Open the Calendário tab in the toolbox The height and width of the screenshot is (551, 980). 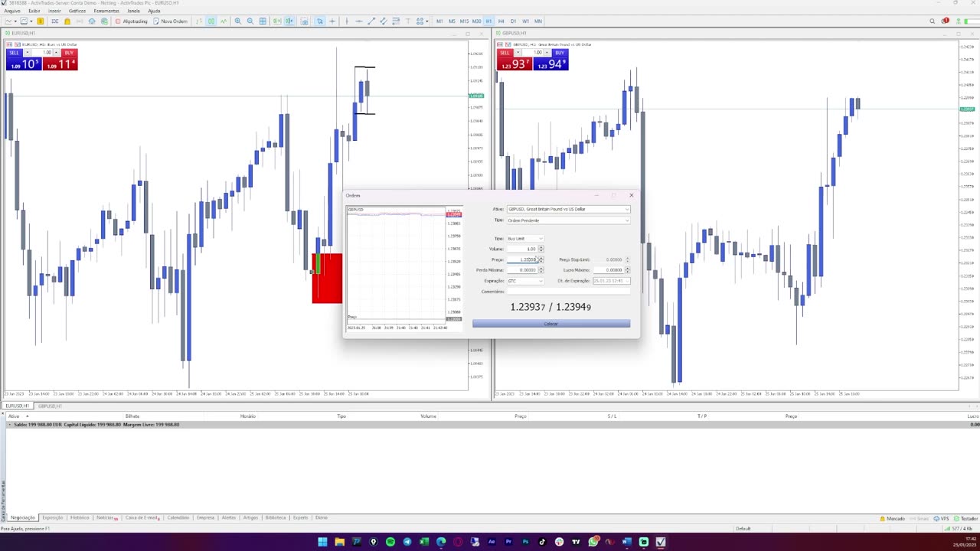[x=178, y=518]
